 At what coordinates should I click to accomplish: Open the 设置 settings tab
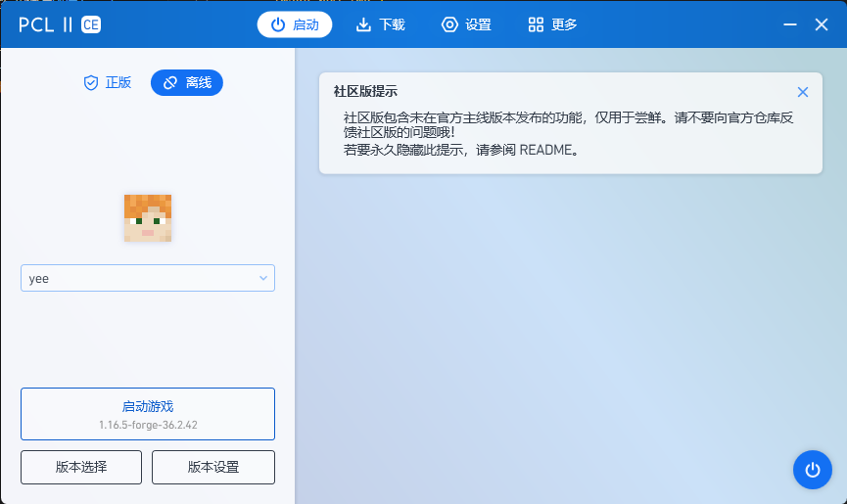pos(466,24)
